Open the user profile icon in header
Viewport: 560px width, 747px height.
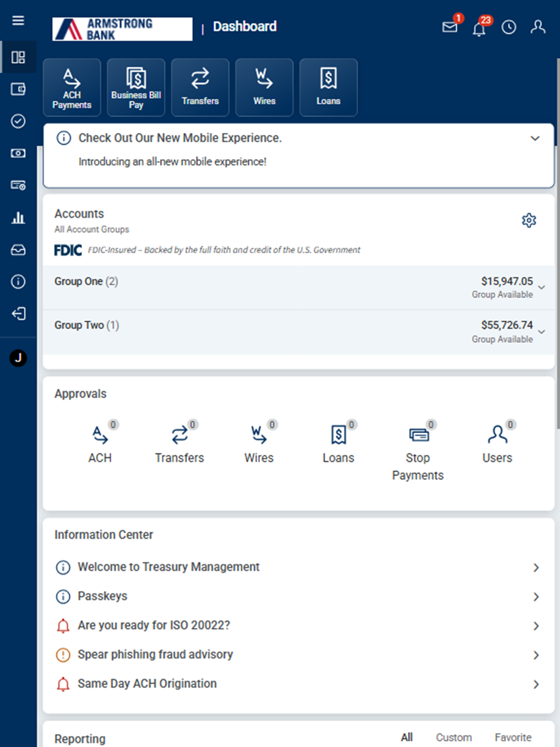point(538,27)
